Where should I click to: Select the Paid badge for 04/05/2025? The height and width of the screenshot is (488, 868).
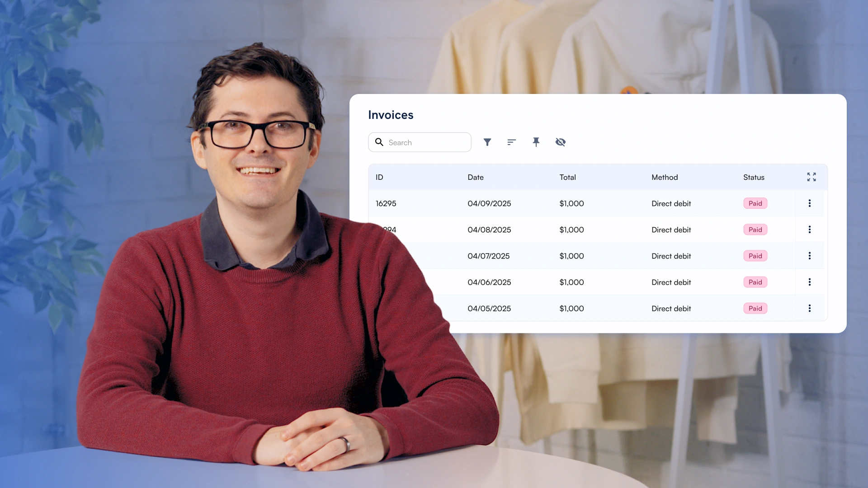pos(755,308)
